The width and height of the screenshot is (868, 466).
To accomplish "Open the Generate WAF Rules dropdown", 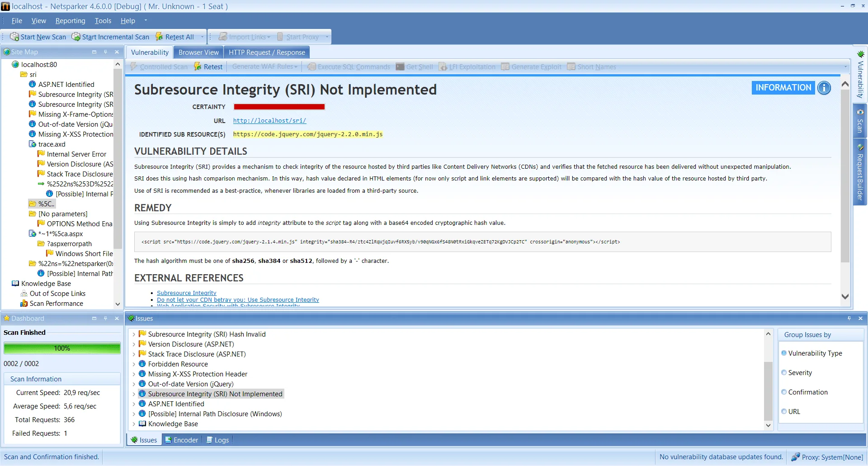I will [x=265, y=67].
